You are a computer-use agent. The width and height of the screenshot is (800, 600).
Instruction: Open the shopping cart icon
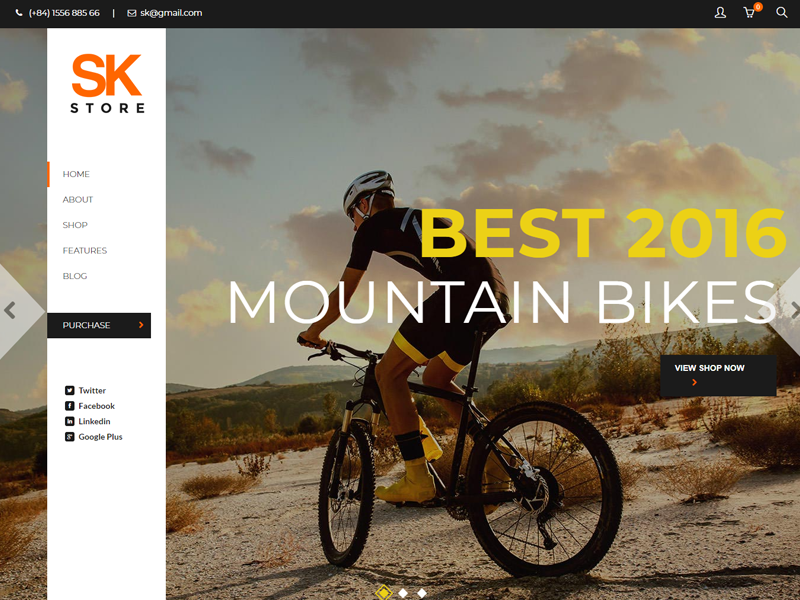click(749, 13)
